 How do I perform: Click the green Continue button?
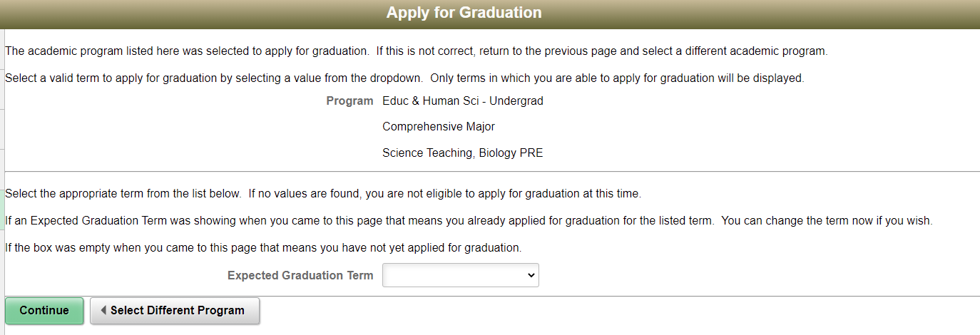[x=44, y=311]
